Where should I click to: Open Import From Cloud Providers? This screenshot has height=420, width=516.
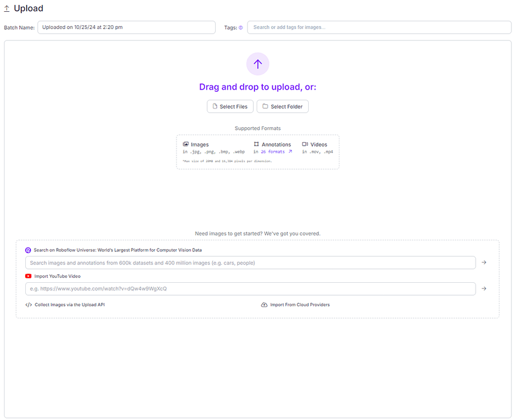tap(300, 305)
